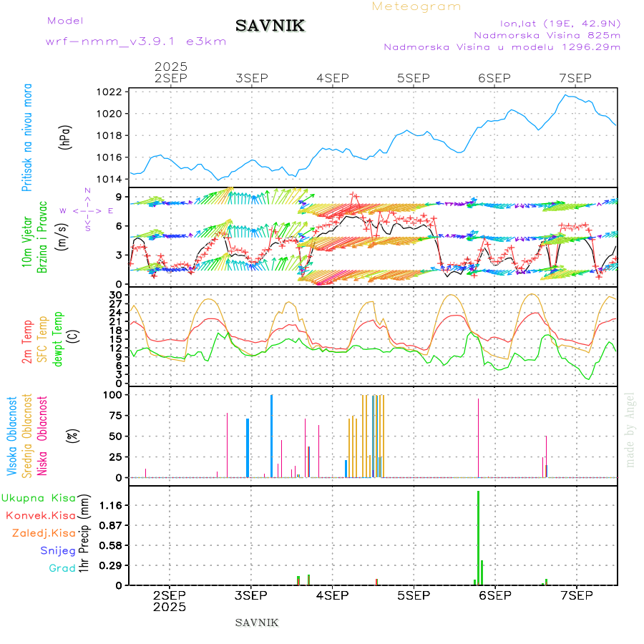Viewport: 644px width, 644px height.
Task: Click the Niska Oblacnost legend label
Action: click(x=42, y=436)
